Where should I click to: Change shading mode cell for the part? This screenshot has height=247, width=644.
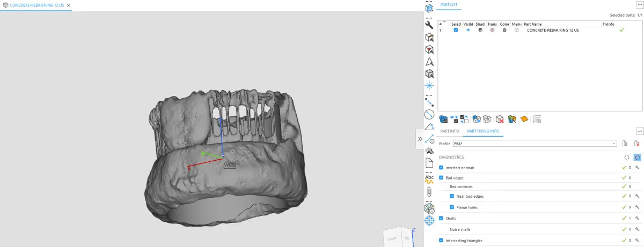point(480,30)
